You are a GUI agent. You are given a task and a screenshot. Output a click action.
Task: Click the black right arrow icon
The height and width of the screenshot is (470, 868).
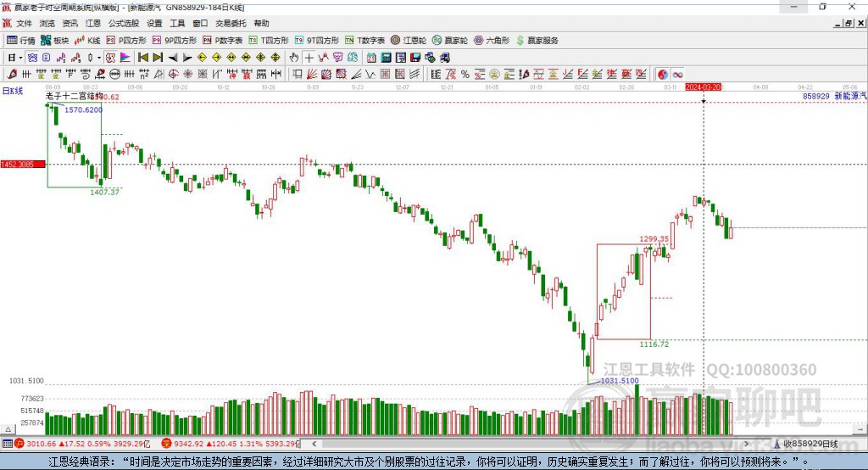pyautogui.click(x=187, y=58)
